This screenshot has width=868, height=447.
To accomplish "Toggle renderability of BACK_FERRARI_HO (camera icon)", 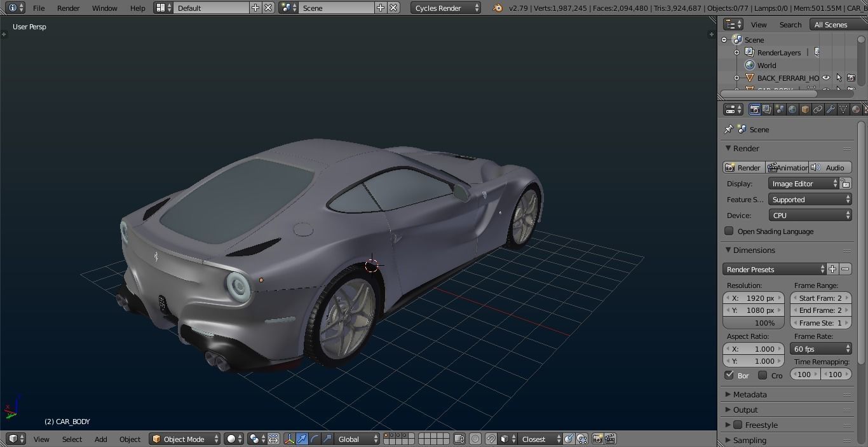I will coord(851,78).
